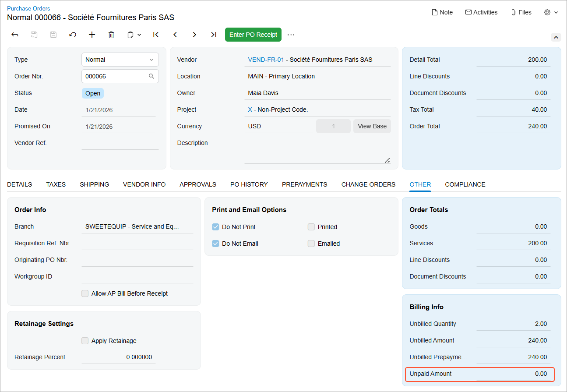Screen dimensions: 567x392
Task: Enable Allow AP Bill Before Receipt
Action: coord(85,293)
